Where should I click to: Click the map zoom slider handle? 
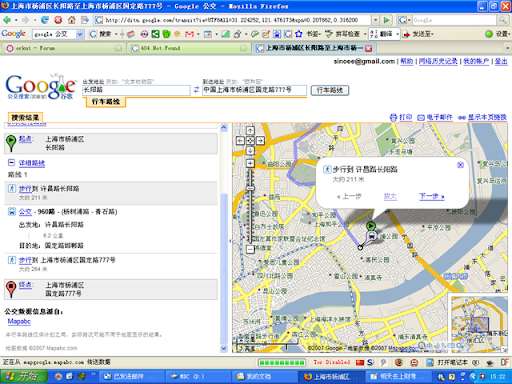pos(250,188)
